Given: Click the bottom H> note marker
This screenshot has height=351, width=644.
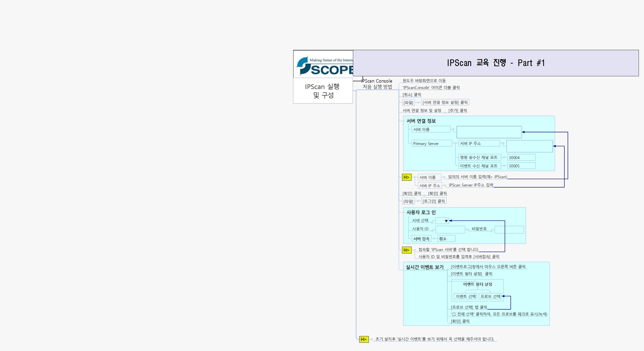Looking at the screenshot, I should pos(364,339).
